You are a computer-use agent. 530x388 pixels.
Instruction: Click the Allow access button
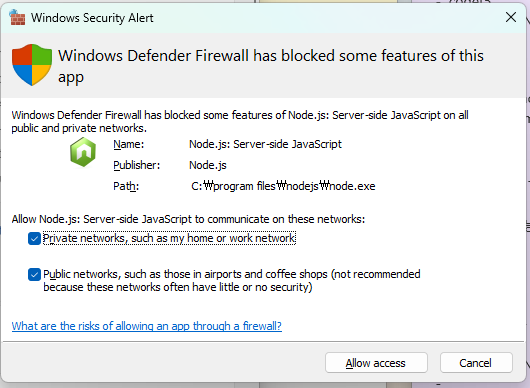376,363
